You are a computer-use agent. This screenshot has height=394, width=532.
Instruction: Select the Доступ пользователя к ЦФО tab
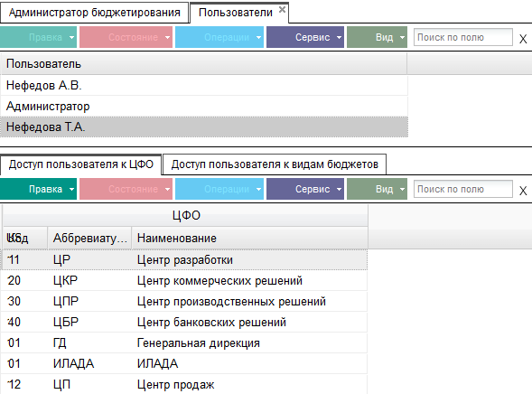[x=80, y=164]
